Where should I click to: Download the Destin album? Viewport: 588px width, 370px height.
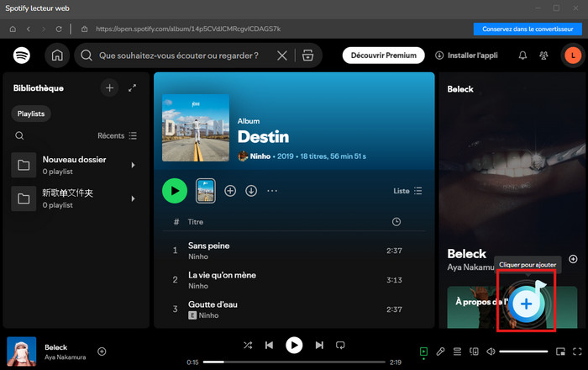pyautogui.click(x=251, y=191)
